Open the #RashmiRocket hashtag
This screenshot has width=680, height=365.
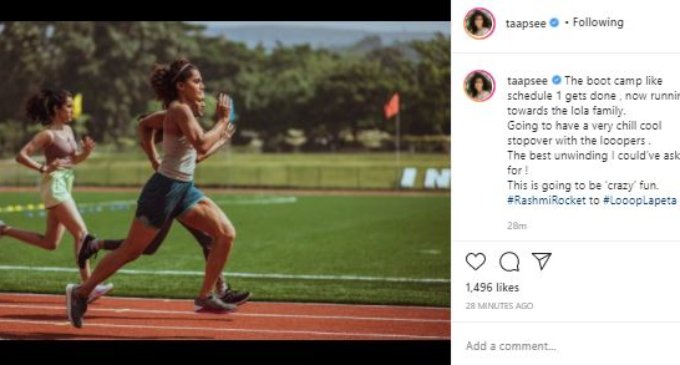pos(546,200)
